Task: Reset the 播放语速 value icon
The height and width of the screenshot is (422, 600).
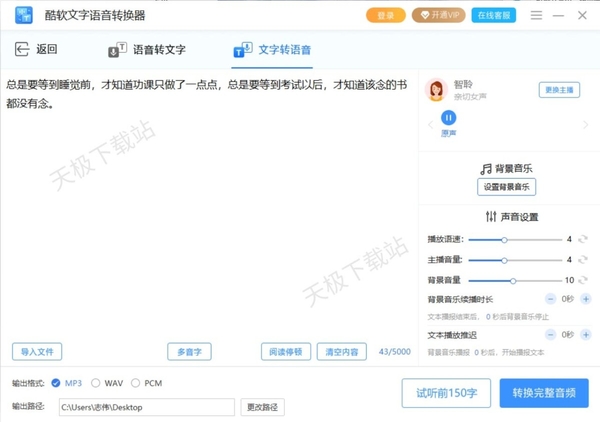Action: pyautogui.click(x=583, y=239)
